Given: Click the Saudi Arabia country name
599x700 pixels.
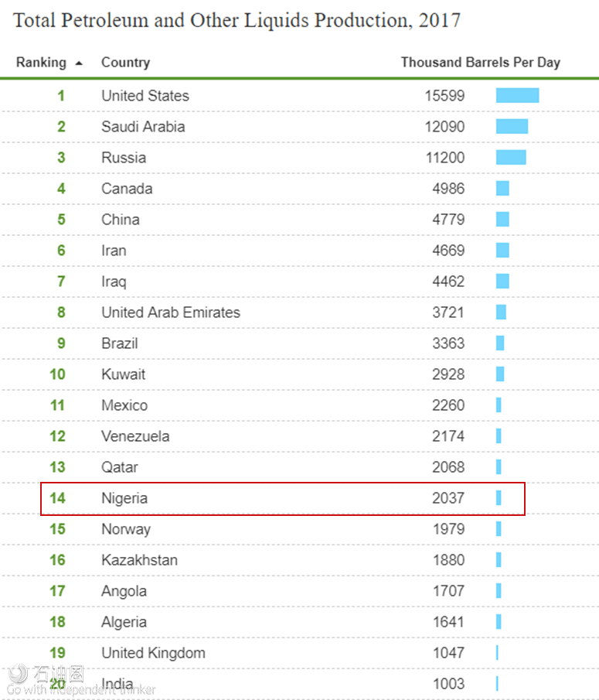Looking at the screenshot, I should (143, 127).
